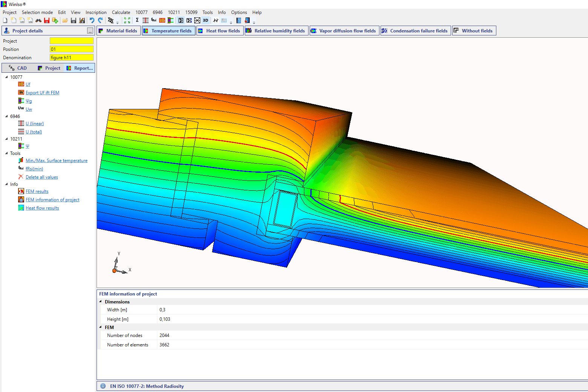Open the Calculate menu
The image size is (588, 392).
[x=121, y=12]
